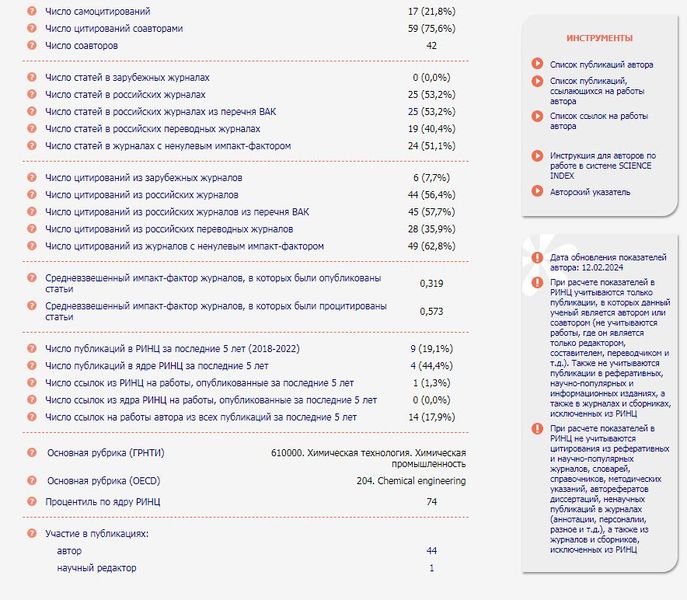This screenshot has width=687, height=600.
Task: Open Список ссылок на работы автора
Action: (599, 121)
